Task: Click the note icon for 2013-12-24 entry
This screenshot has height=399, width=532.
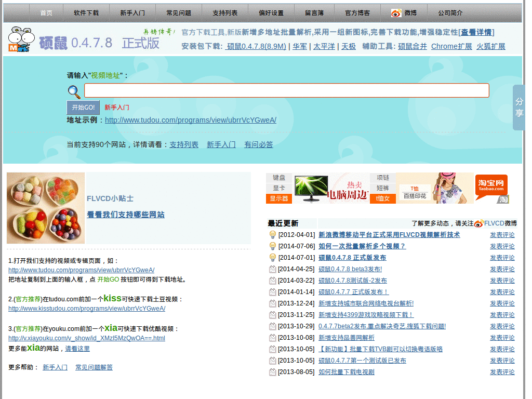Action: (x=272, y=303)
